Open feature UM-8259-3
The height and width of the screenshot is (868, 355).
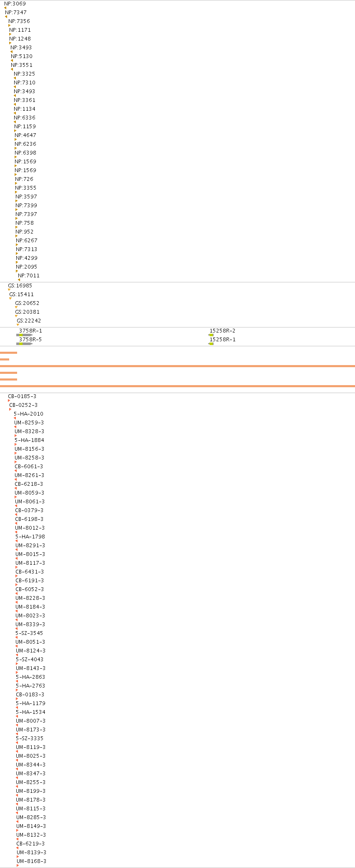coord(29,423)
